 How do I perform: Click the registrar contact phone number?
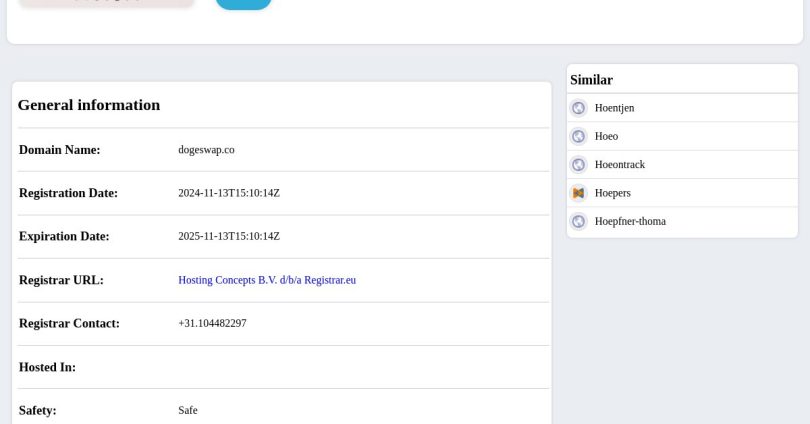[x=212, y=324]
